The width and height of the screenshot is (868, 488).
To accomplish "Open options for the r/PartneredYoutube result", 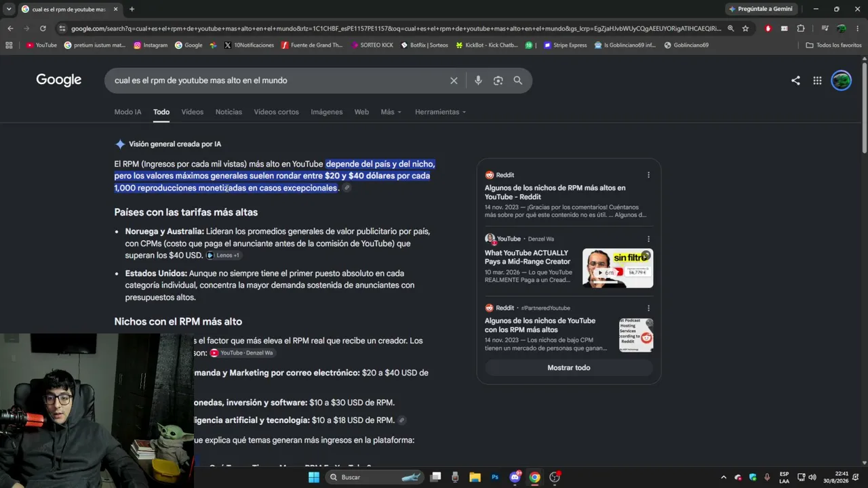I will (648, 308).
